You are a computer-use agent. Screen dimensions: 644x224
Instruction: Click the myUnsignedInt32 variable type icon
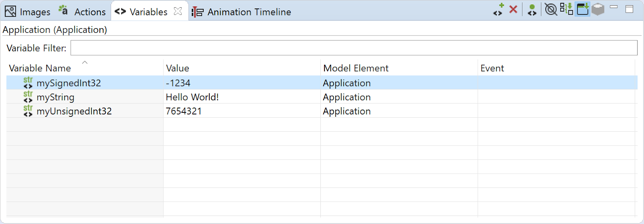28,111
